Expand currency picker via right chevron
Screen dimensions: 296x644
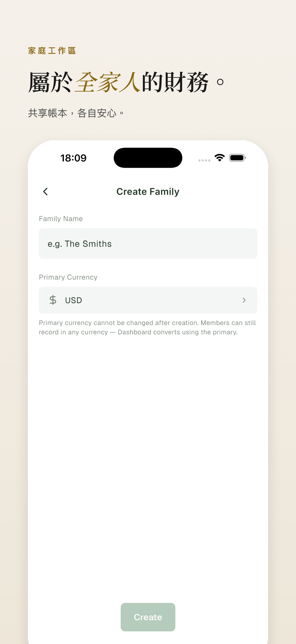[x=244, y=300]
